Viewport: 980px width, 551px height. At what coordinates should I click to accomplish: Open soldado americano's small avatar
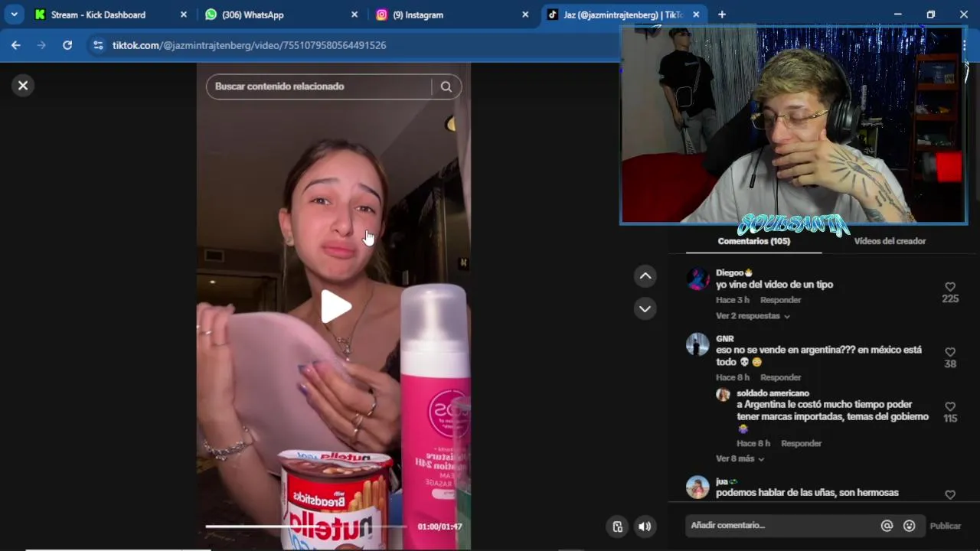[723, 395]
